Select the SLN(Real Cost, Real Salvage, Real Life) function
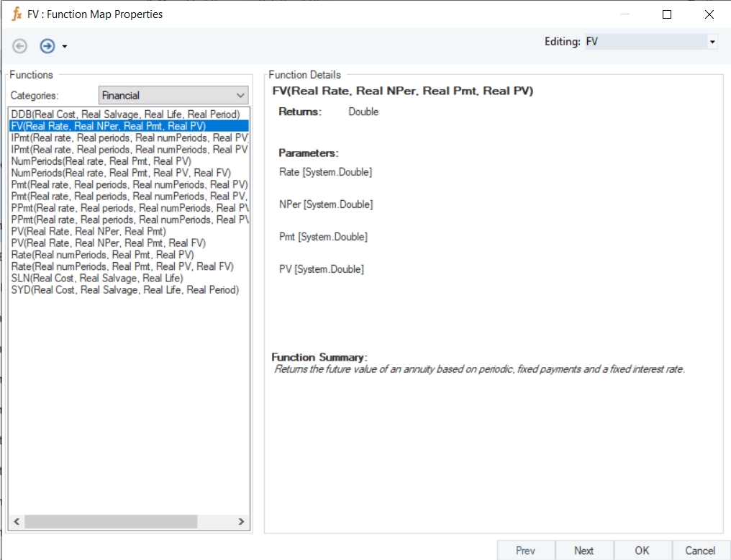This screenshot has height=560, width=731. pos(97,278)
